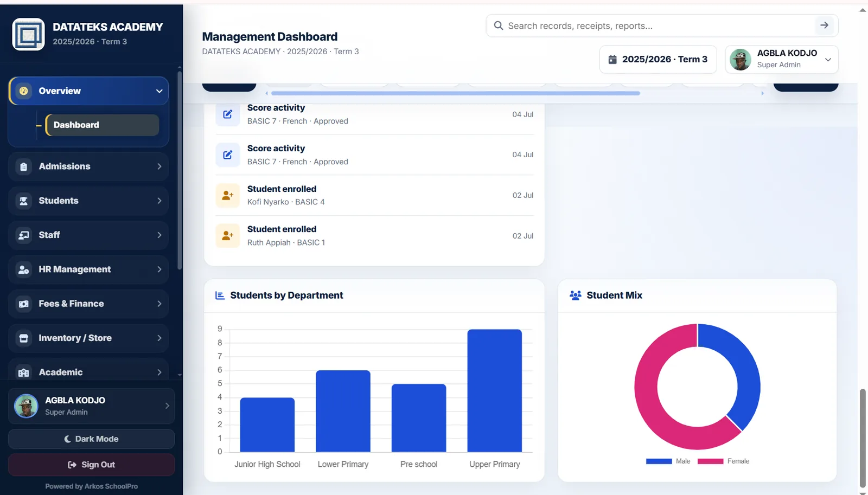This screenshot has width=868, height=495.
Task: Click the Academic school building icon
Action: 24,372
